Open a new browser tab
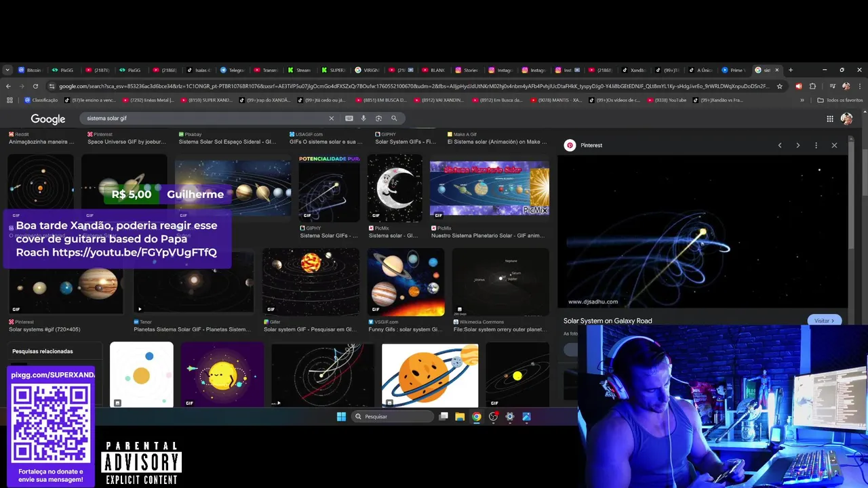Image resolution: width=868 pixels, height=488 pixels. pos(790,70)
